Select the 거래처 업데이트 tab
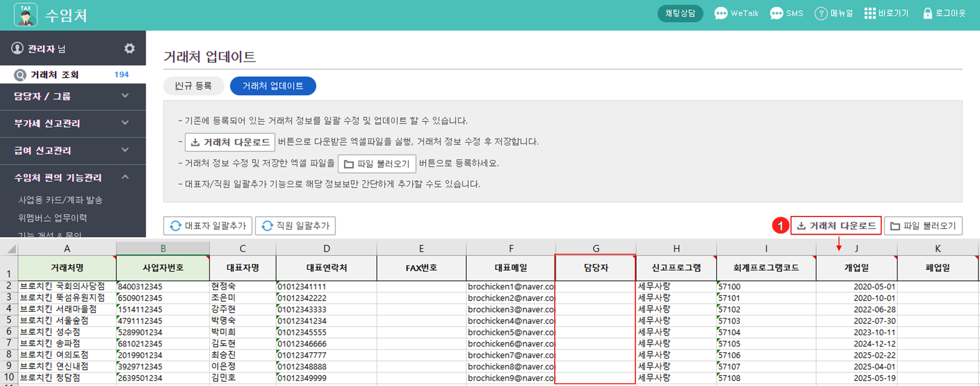The width and height of the screenshot is (980, 386). [x=273, y=86]
